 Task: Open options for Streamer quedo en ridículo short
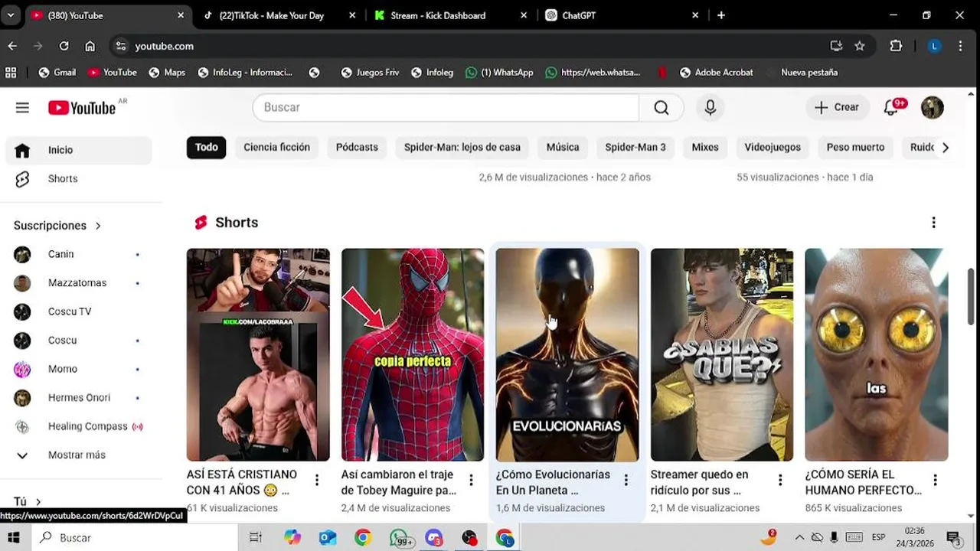780,480
